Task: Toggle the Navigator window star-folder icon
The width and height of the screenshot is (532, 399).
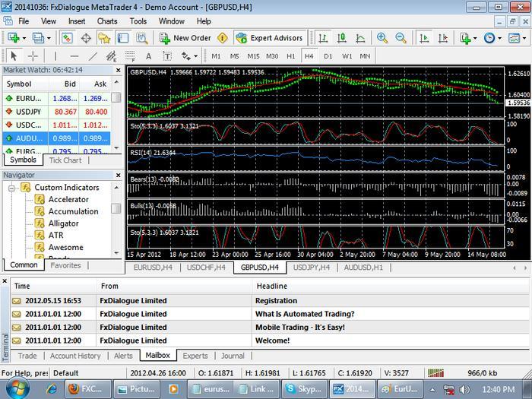Action: [104, 38]
